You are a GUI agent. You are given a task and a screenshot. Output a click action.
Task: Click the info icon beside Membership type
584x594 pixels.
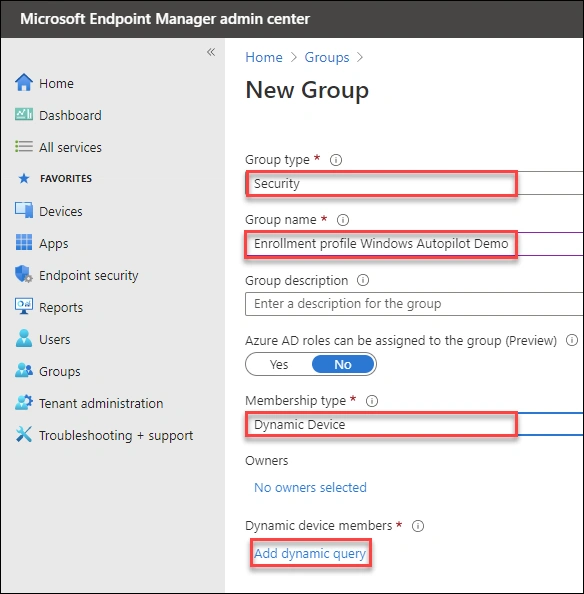pos(372,401)
